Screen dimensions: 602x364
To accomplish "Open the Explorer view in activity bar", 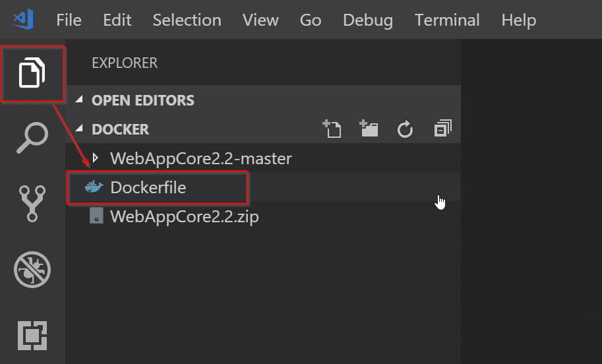I will tap(32, 73).
